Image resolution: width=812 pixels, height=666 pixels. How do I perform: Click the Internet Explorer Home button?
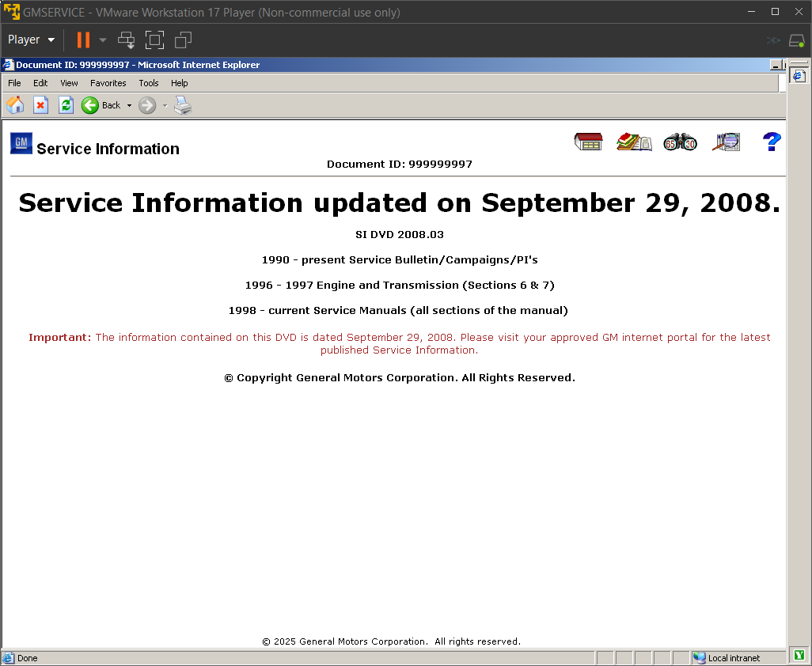point(15,105)
